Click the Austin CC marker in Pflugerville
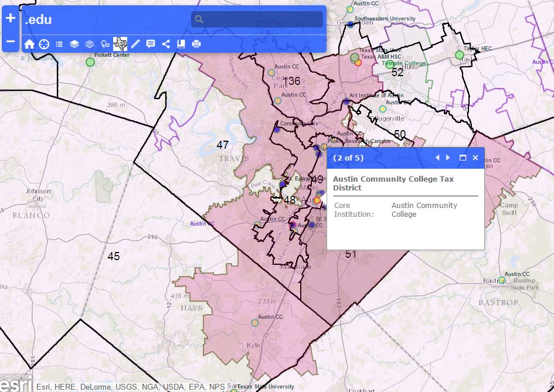554x392 pixels. coord(383,109)
